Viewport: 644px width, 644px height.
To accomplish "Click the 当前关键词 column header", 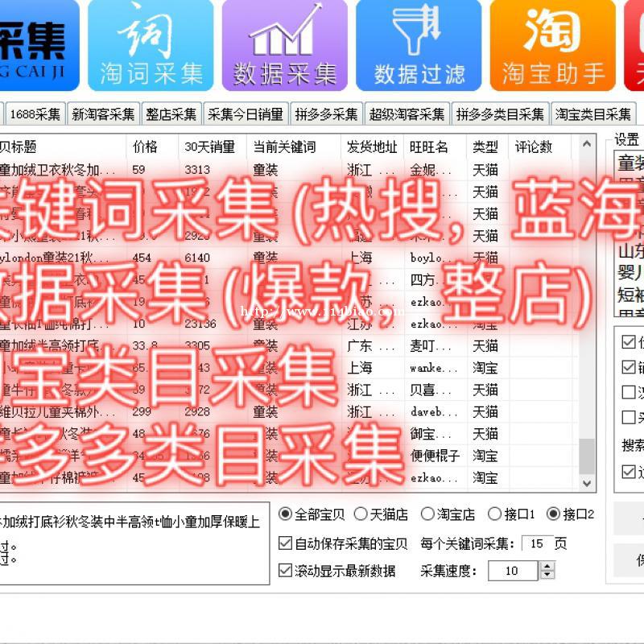I will (x=294, y=147).
